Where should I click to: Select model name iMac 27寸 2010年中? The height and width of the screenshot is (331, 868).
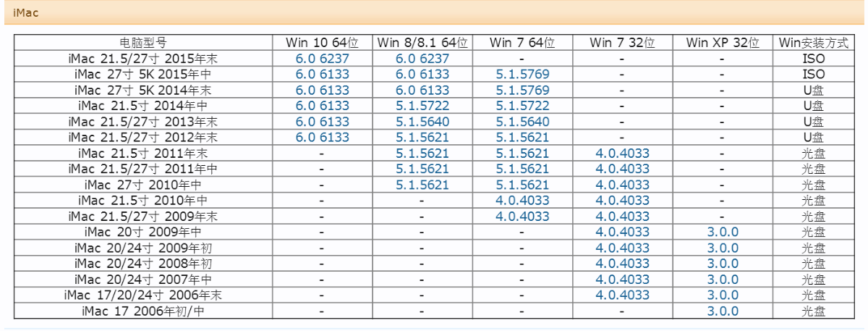(143, 185)
